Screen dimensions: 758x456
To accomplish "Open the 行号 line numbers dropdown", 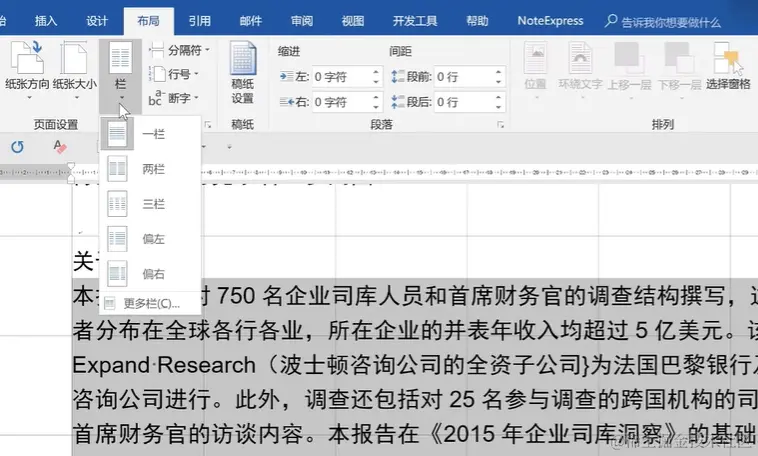I will tap(175, 74).
